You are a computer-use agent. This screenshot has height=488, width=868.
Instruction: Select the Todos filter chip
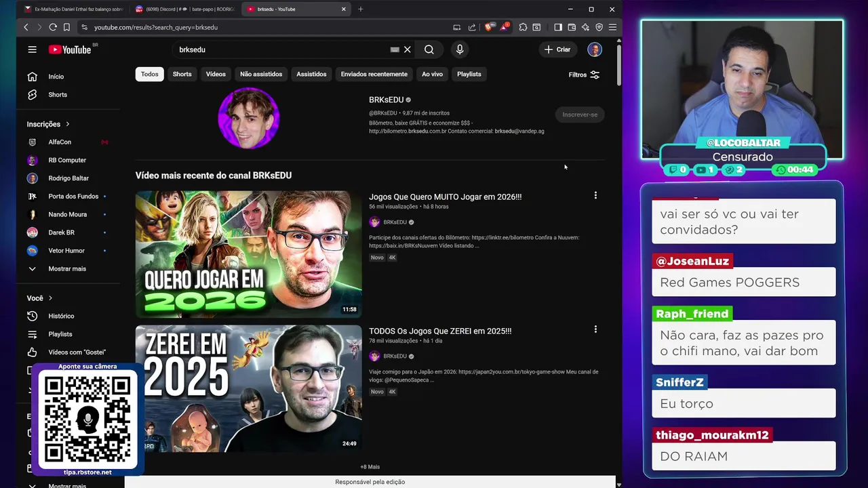(150, 74)
